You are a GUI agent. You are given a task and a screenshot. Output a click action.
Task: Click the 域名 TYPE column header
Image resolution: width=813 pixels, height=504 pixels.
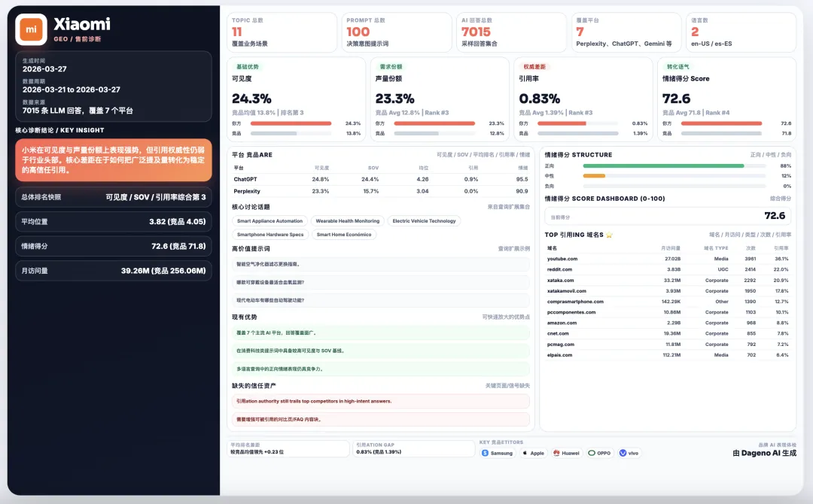[x=716, y=248]
